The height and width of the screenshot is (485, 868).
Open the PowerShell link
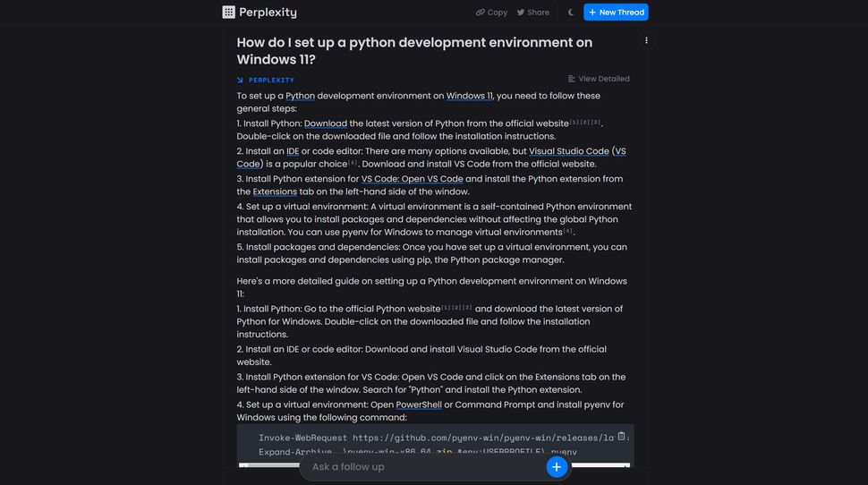coord(419,404)
